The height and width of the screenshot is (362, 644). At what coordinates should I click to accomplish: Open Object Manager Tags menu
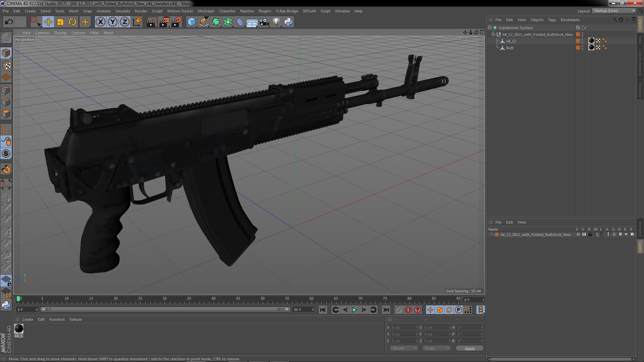[552, 20]
